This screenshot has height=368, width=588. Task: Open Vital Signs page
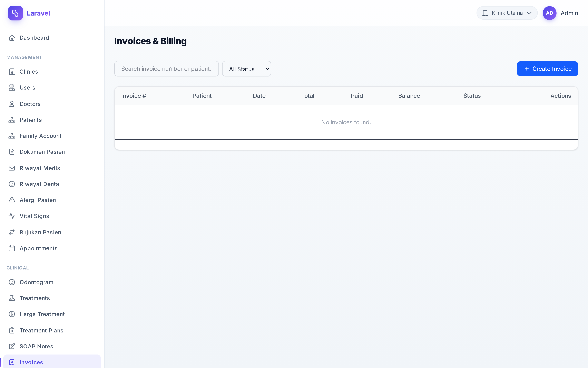(52, 216)
